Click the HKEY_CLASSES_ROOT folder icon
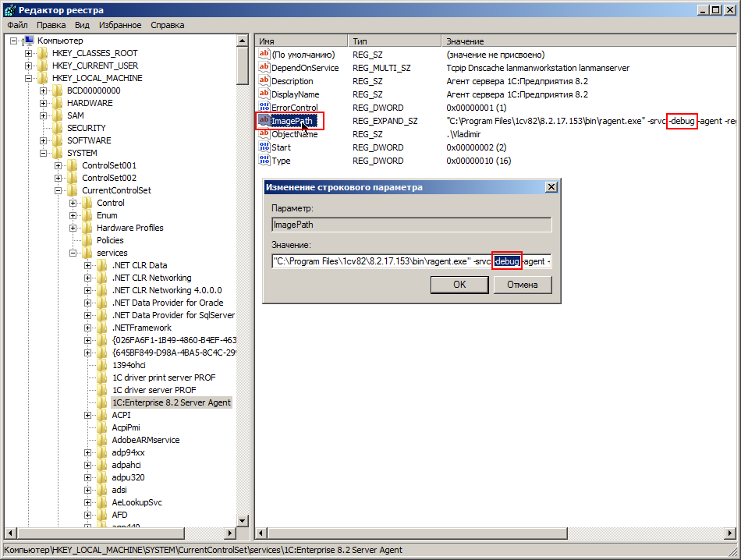The height and width of the screenshot is (560, 741). click(43, 53)
